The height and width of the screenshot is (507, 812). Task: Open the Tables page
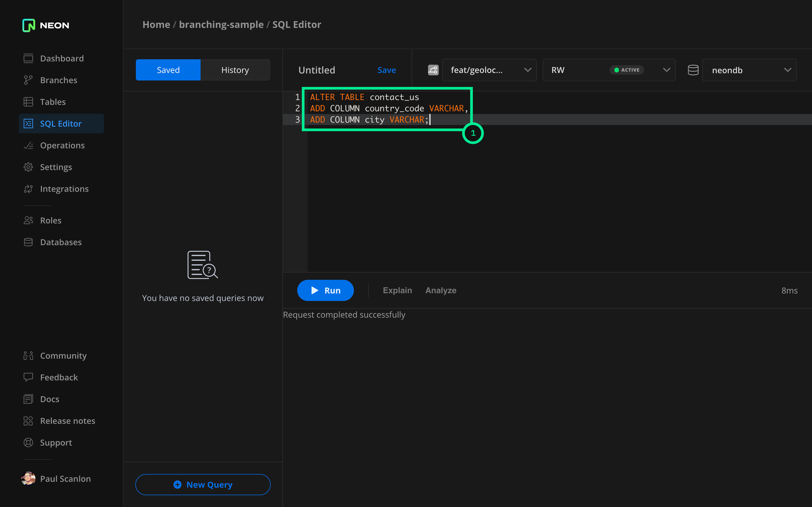pyautogui.click(x=53, y=102)
